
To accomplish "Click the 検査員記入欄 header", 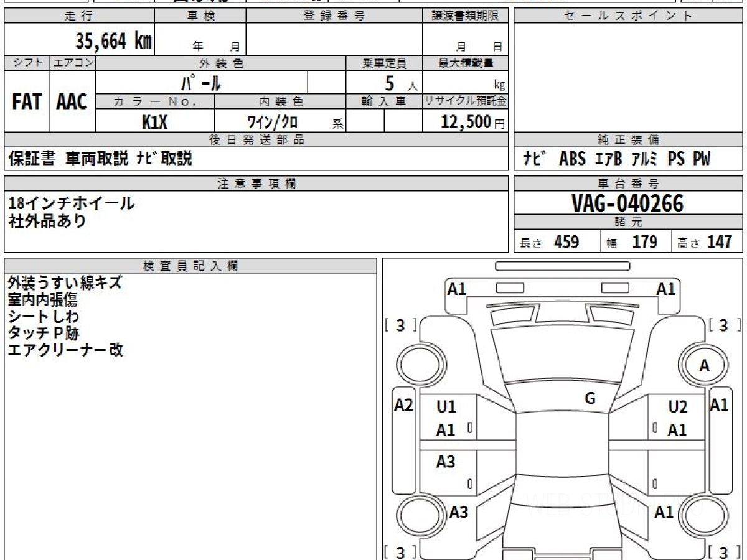I will (x=190, y=265).
